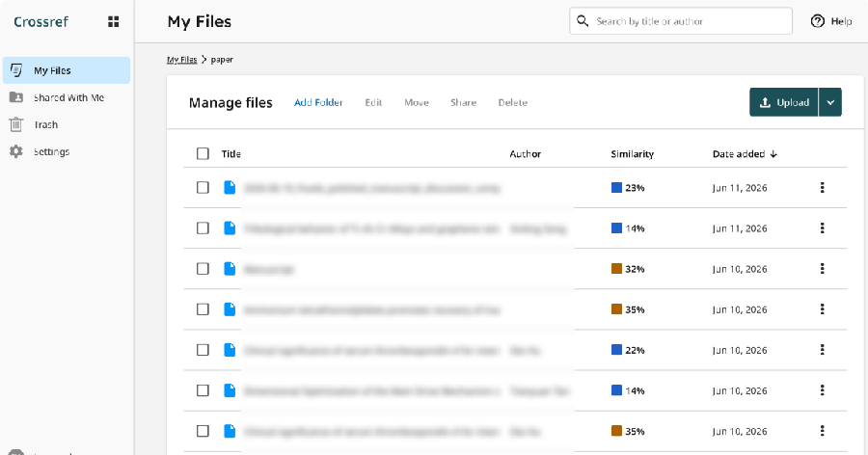Click the paper breadcrumb text
The width and height of the screenshot is (868, 455).
click(222, 60)
